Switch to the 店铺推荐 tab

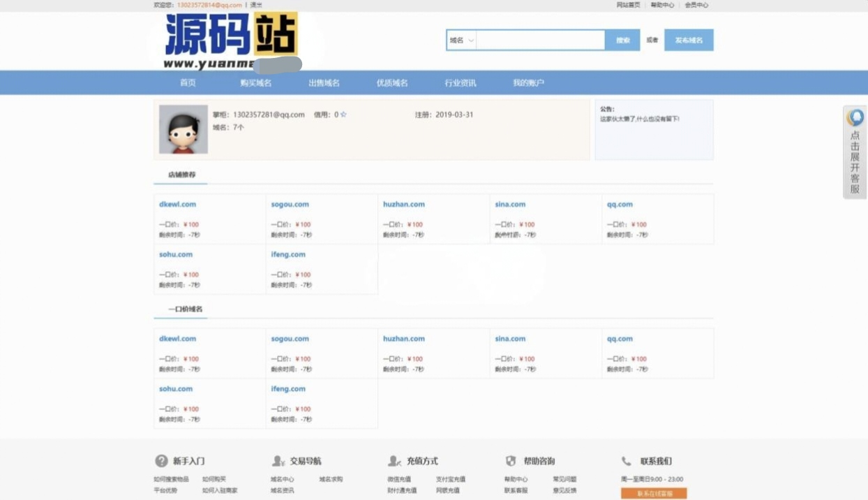181,175
